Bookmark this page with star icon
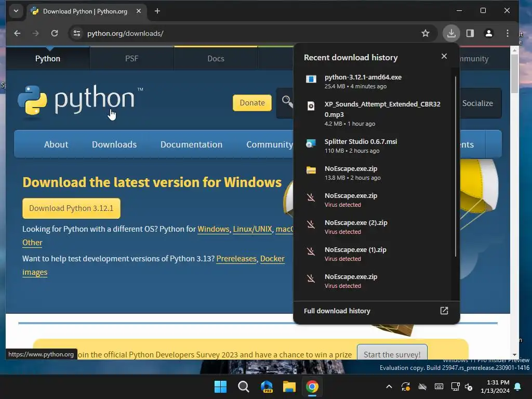Image resolution: width=532 pixels, height=399 pixels. tap(425, 33)
